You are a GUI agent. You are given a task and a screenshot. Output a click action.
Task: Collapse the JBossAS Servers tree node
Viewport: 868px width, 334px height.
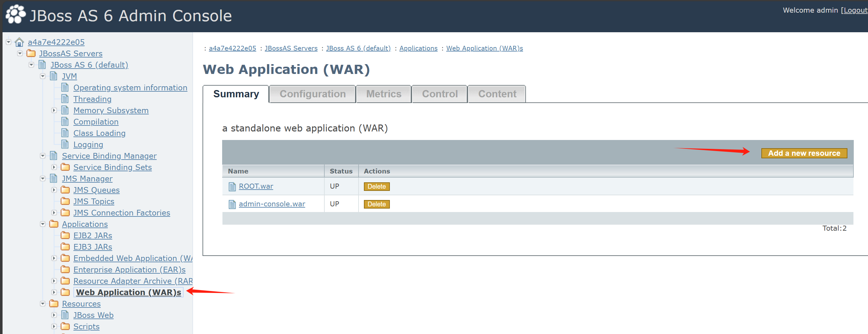(x=20, y=53)
